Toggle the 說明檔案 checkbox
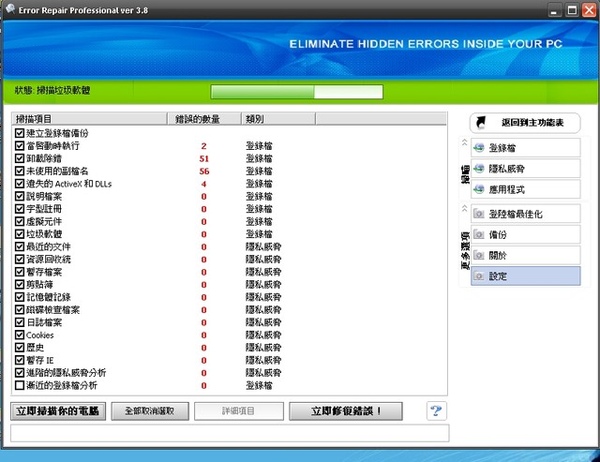 pos(20,196)
